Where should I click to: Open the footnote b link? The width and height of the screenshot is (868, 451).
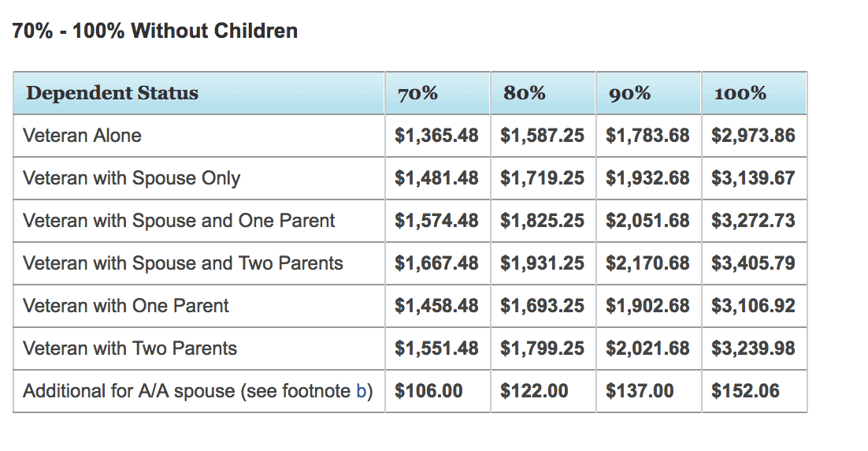tap(362, 391)
